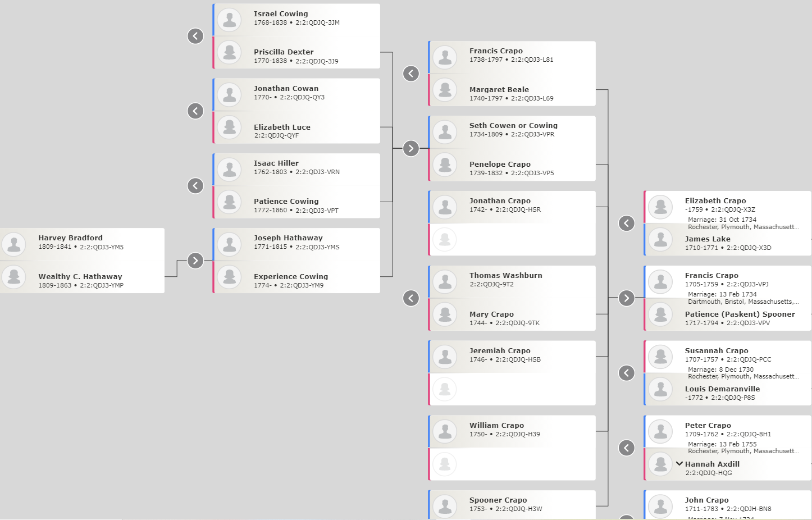Collapse arrow next to Francis Crapo 1705-1759
This screenshot has height=520, width=812.
(x=627, y=298)
